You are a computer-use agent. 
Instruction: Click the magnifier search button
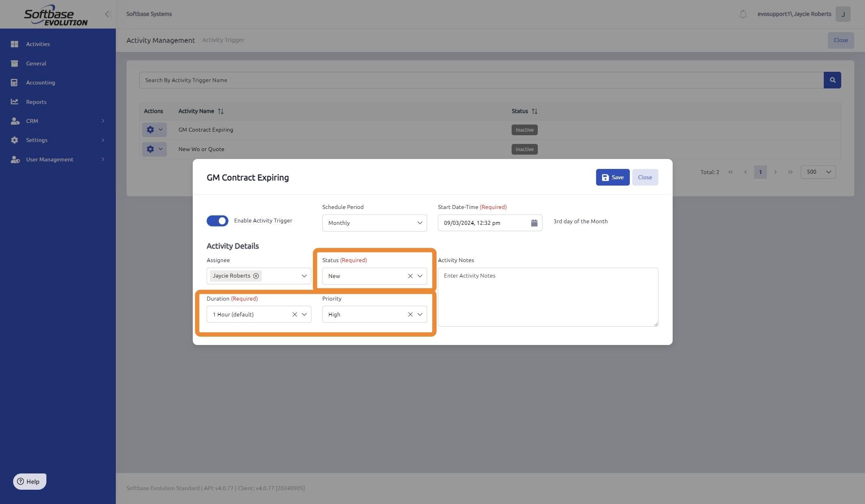(x=832, y=80)
